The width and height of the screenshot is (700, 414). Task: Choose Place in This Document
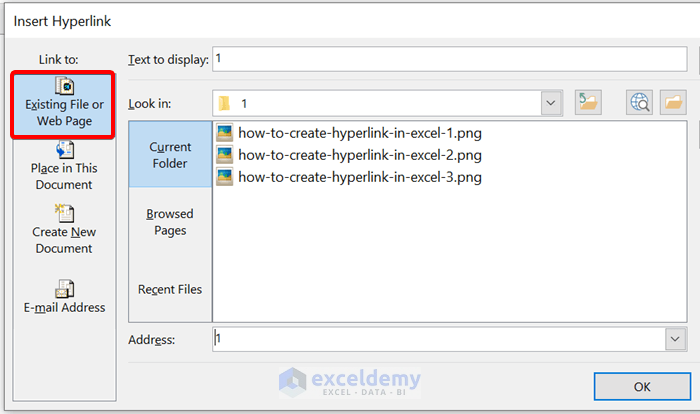(x=62, y=166)
